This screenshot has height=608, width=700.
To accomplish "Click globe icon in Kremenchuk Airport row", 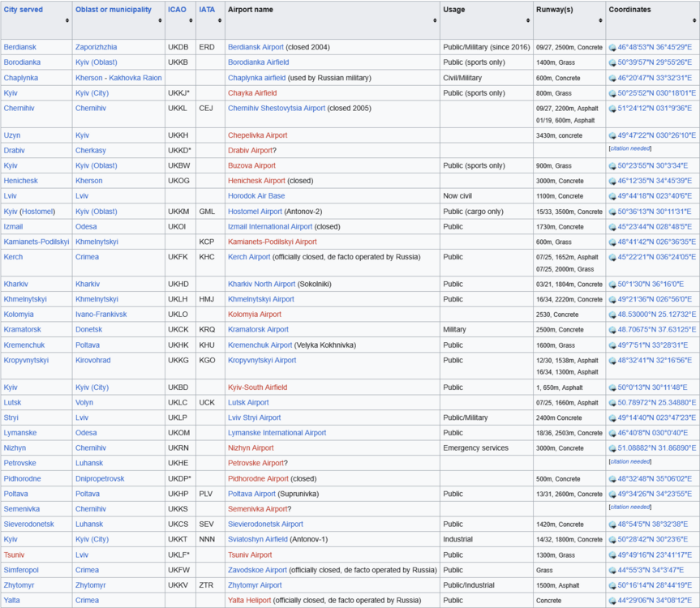I will [612, 346].
